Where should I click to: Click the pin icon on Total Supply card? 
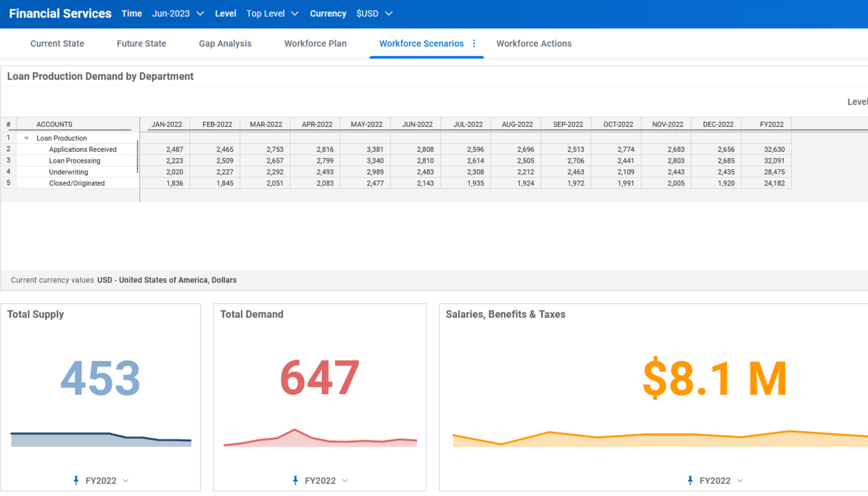[x=76, y=480]
